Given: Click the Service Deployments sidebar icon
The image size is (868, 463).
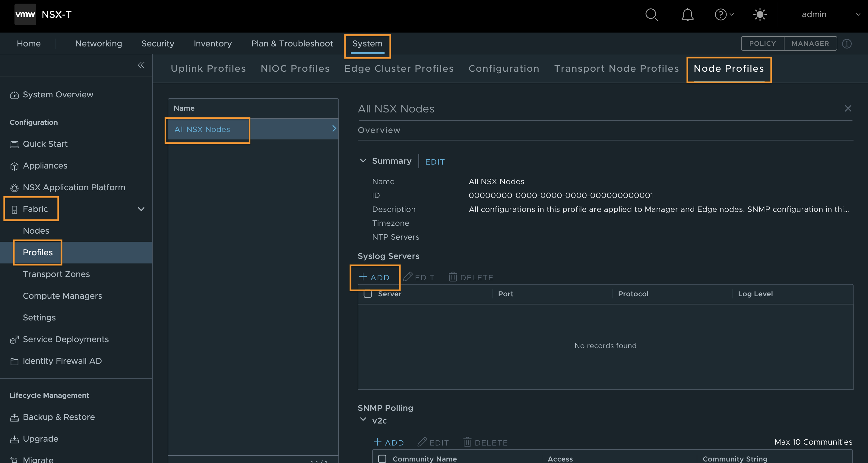Looking at the screenshot, I should [x=14, y=340].
